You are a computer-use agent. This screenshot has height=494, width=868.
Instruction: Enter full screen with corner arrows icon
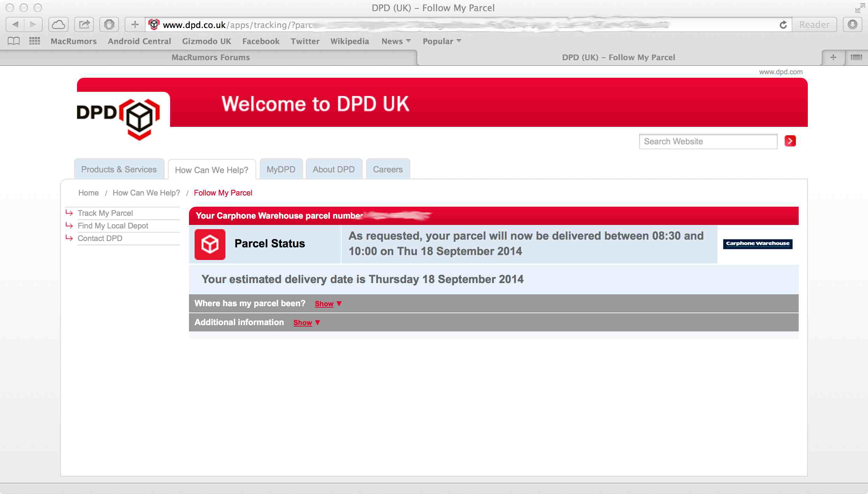tap(860, 8)
